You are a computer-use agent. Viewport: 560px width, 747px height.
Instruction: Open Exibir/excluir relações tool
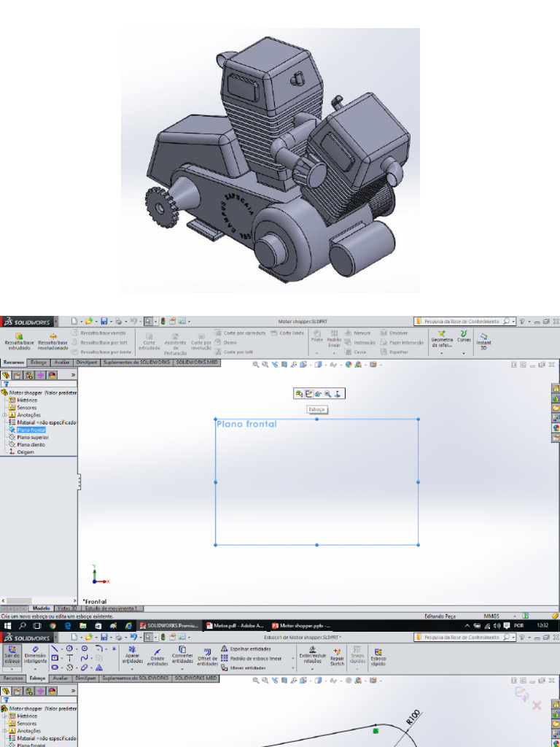[312, 655]
